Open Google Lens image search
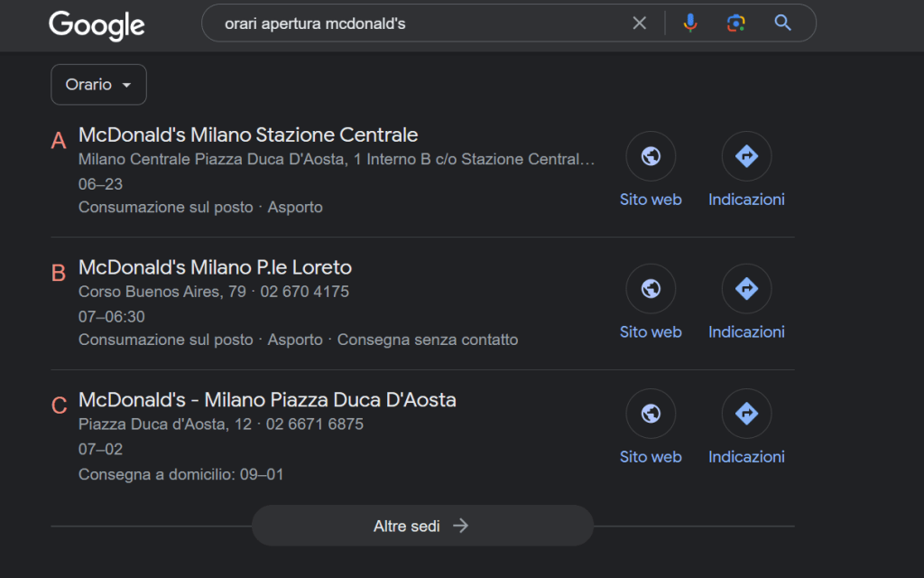924x578 pixels. point(736,23)
